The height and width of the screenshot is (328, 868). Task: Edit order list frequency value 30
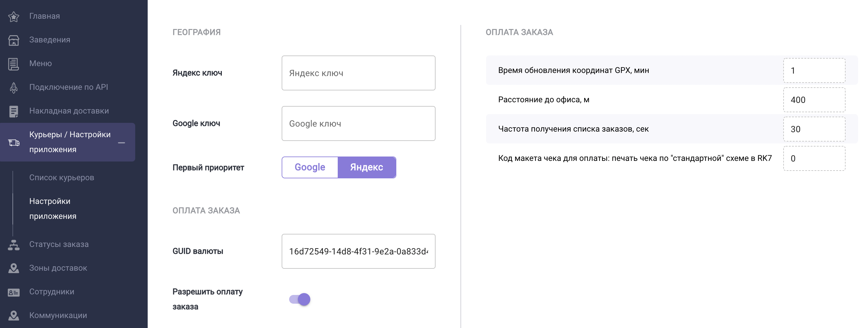814,129
